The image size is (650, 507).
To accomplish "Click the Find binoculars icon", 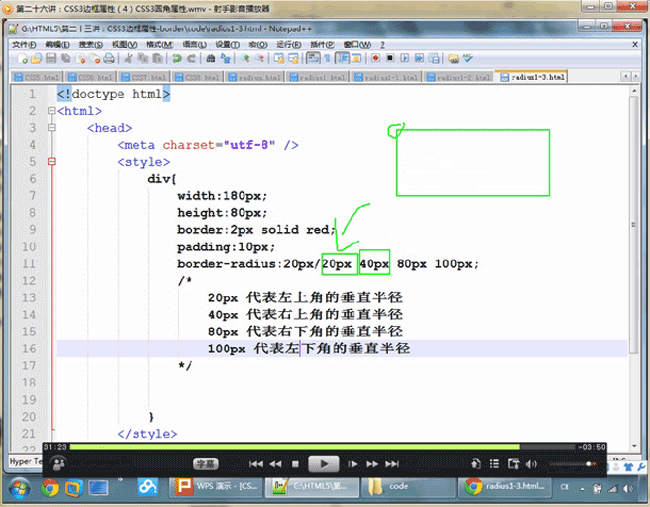I will (x=211, y=58).
